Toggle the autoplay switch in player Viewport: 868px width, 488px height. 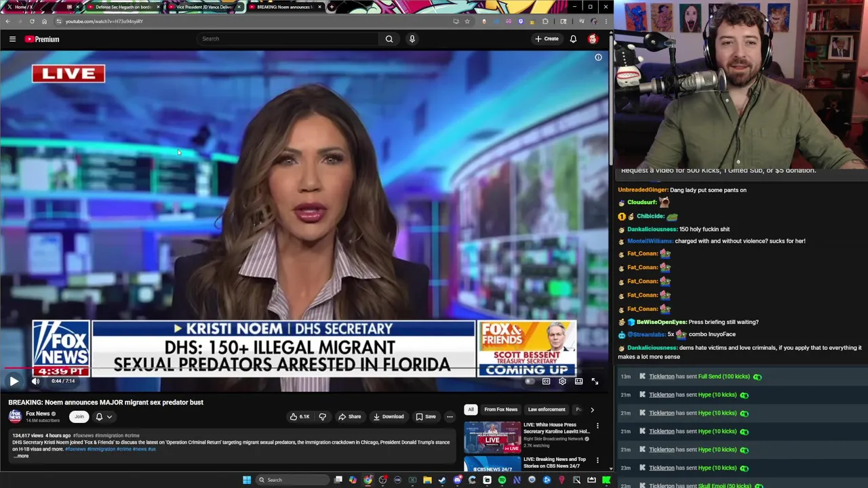click(x=530, y=382)
